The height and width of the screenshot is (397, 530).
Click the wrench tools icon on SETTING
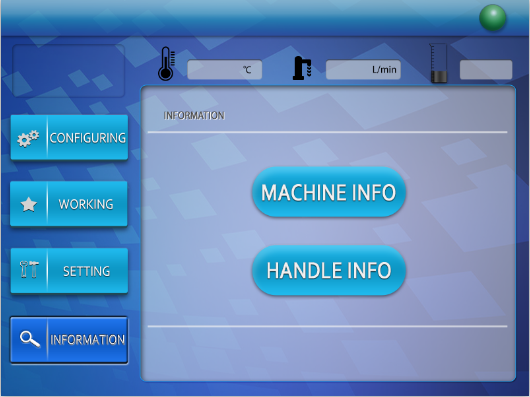pos(29,269)
